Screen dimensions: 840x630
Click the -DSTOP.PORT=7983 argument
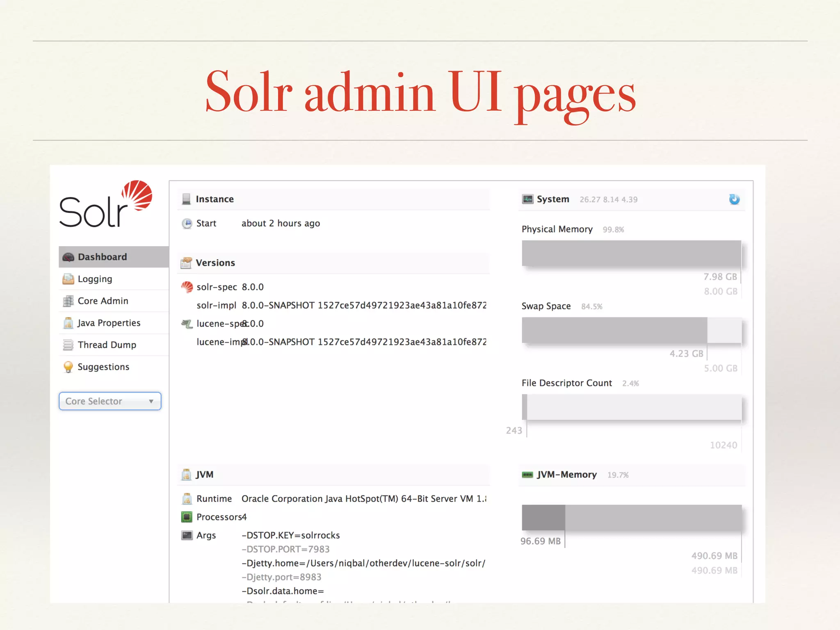click(x=285, y=549)
